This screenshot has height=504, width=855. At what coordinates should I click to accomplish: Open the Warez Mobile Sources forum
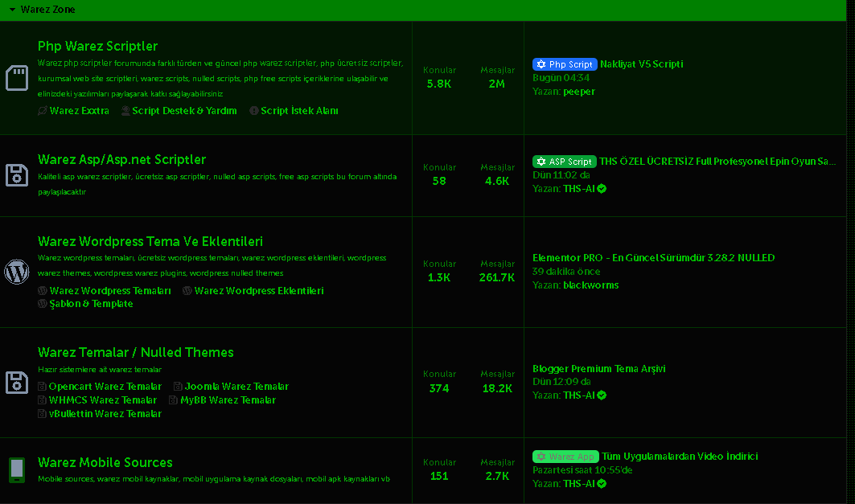(105, 462)
